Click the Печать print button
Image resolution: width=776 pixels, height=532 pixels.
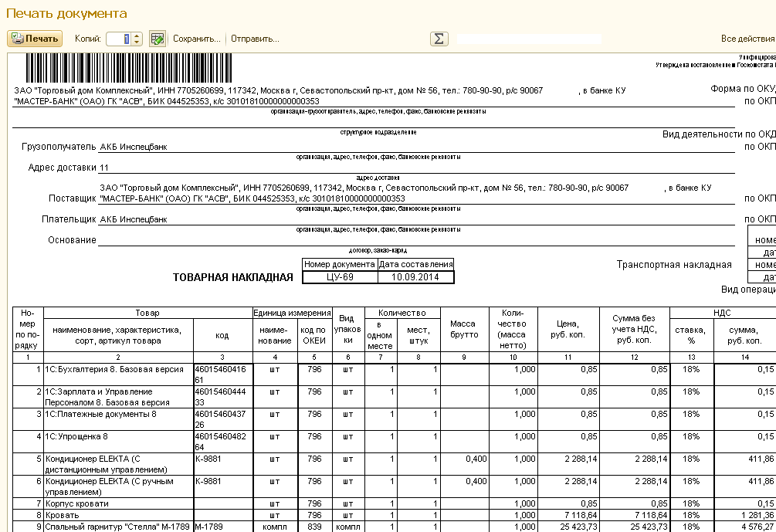click(35, 39)
